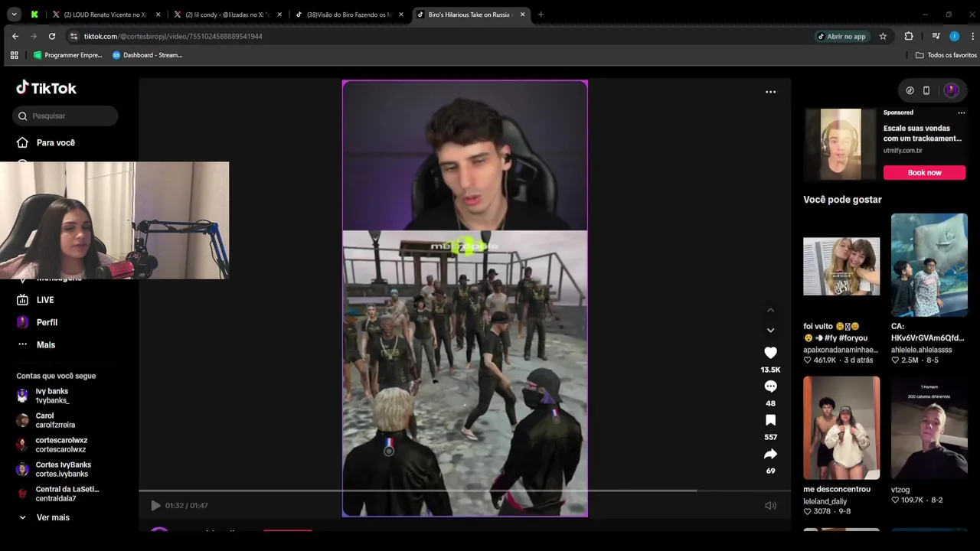Open the LIVE section icon
This screenshot has width=980, height=551.
[x=22, y=300]
